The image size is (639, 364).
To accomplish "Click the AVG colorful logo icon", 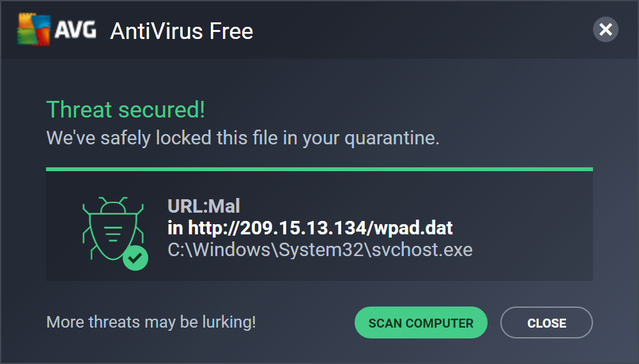I will coord(33,29).
